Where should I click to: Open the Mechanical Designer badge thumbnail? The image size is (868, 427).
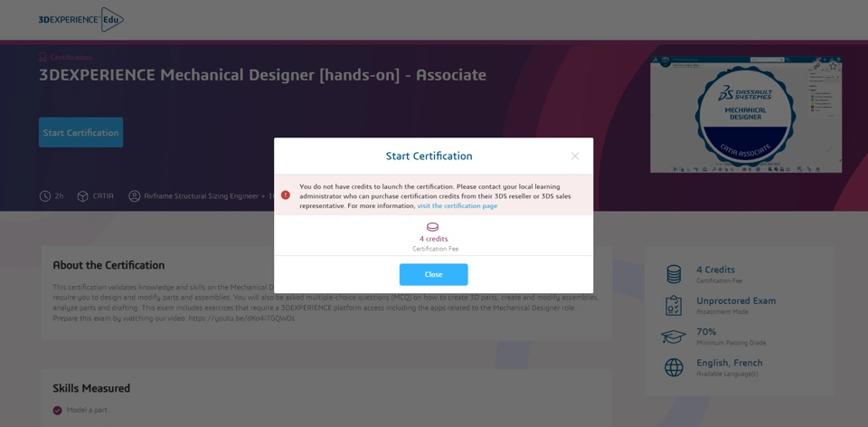(x=745, y=114)
